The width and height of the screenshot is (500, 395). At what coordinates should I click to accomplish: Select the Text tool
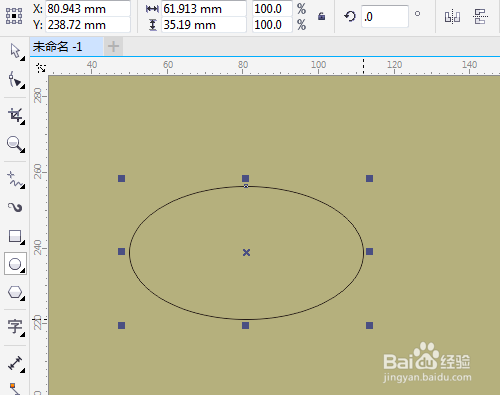(x=15, y=326)
